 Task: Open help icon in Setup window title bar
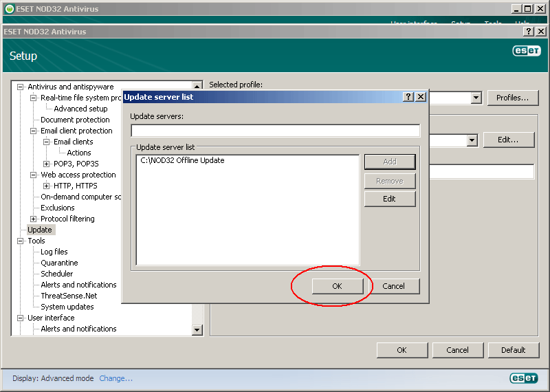tap(528, 32)
